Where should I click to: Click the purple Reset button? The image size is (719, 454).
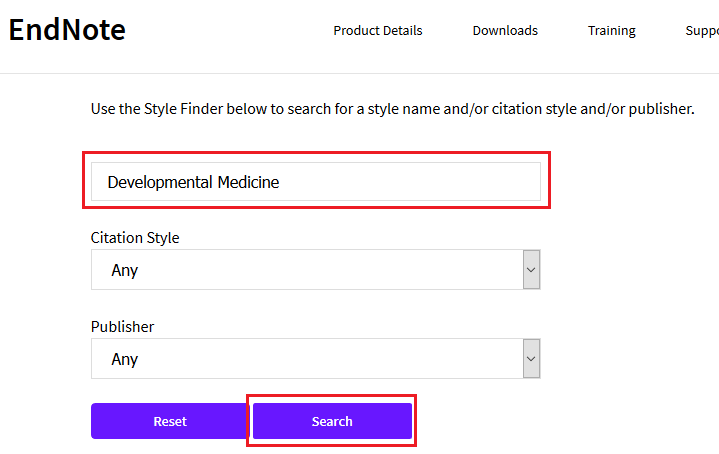(x=170, y=421)
